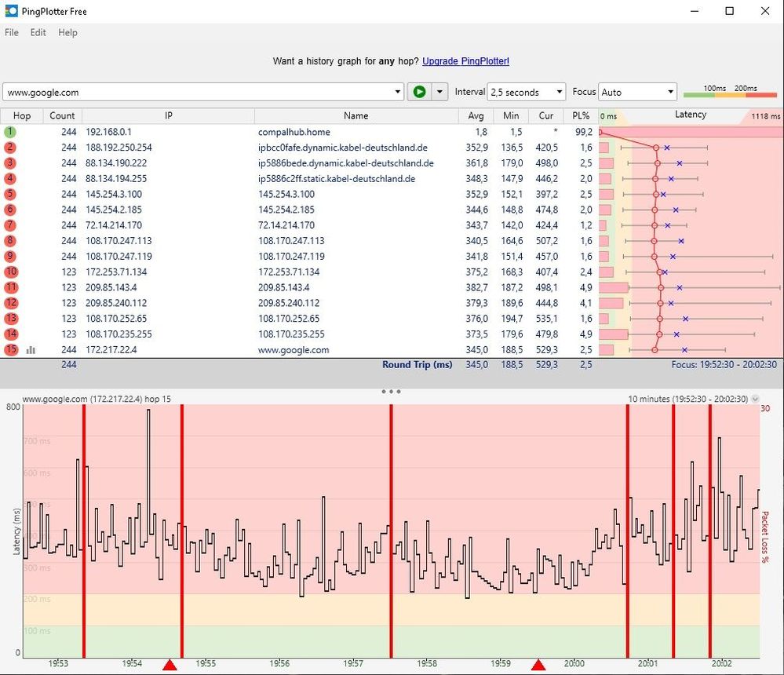Select the hop 4 red circle icon
Image resolution: width=784 pixels, height=675 pixels.
[x=10, y=178]
